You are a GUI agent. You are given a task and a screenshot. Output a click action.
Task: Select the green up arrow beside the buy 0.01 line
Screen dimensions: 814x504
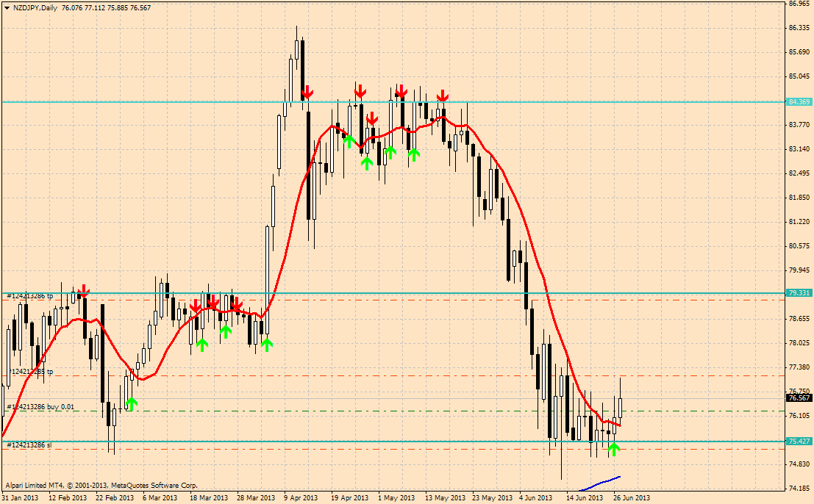(x=132, y=404)
